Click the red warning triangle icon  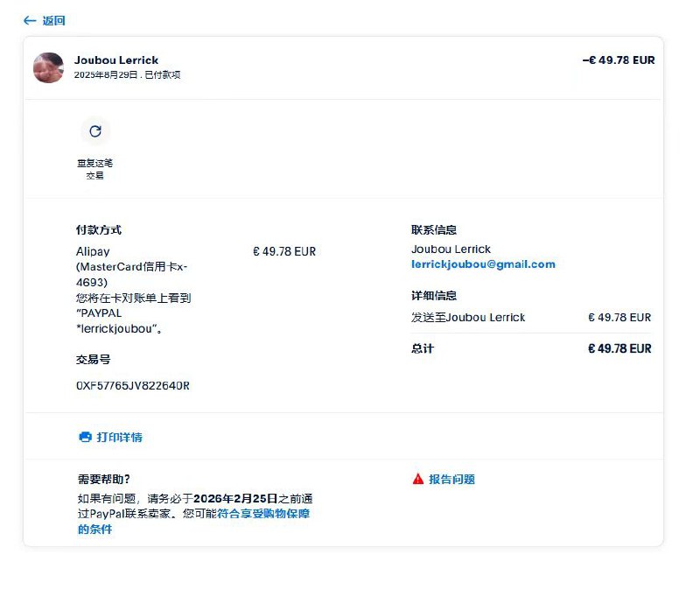click(418, 479)
